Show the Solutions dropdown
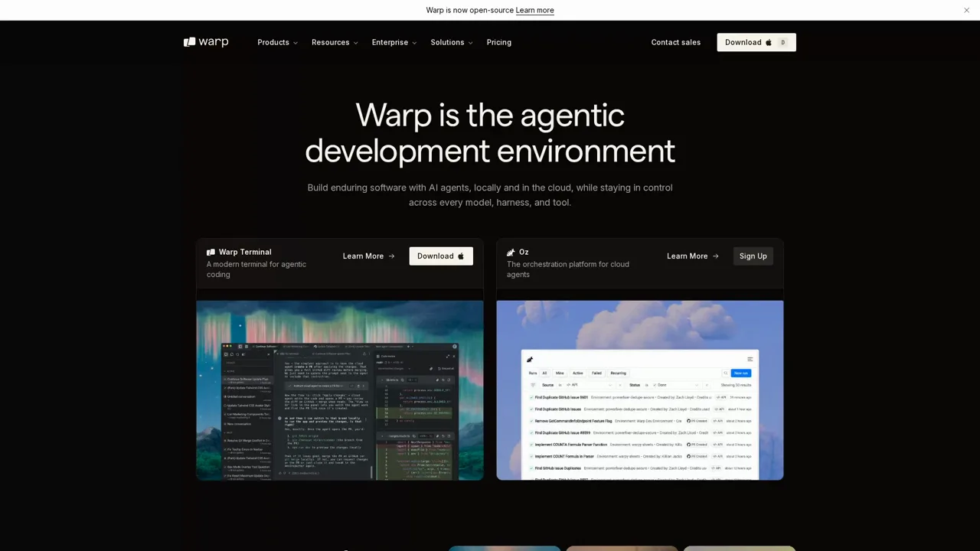Viewport: 980px width, 551px height. click(x=452, y=42)
